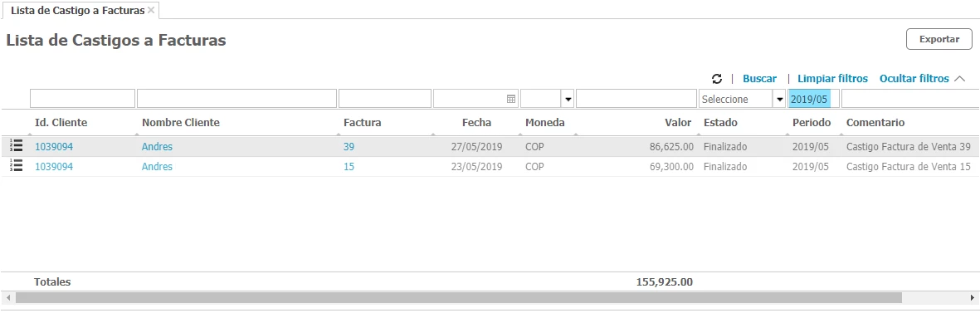Close the Lista de Castigo a Facturas tab
Viewport: 980px width, 313px height.
151,10
